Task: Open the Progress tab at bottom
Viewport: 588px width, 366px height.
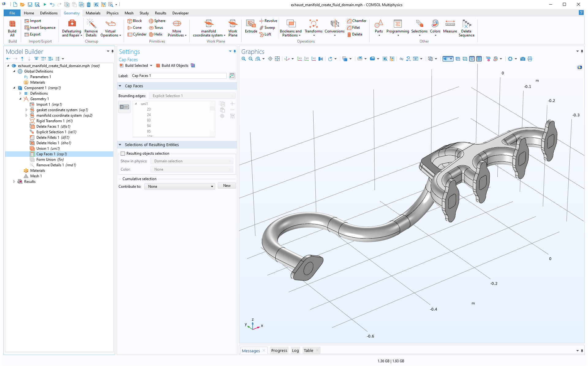Action: coord(279,350)
